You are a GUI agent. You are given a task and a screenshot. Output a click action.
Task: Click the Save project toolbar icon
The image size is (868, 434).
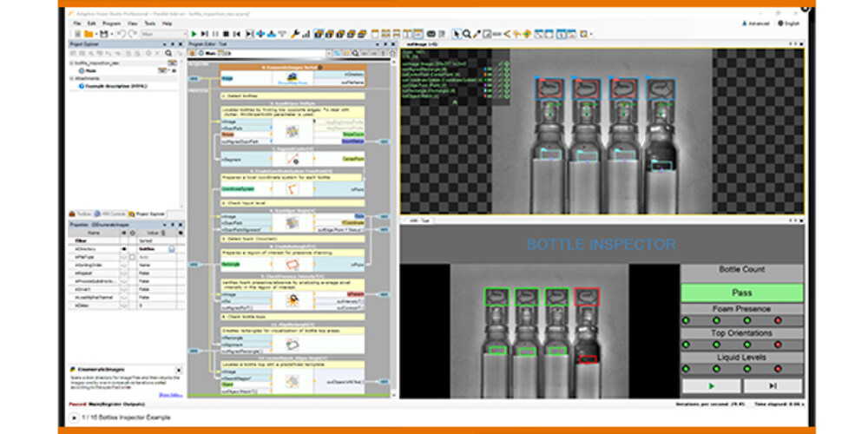pos(102,34)
